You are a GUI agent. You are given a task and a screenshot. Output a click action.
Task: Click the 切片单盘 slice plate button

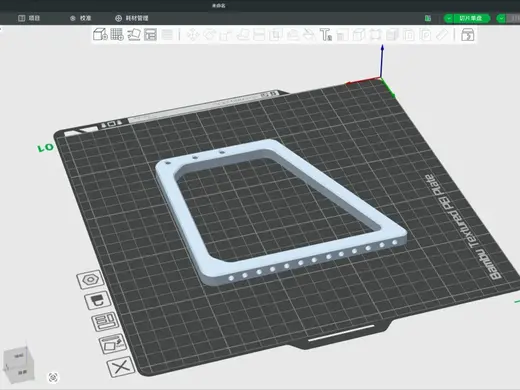click(471, 18)
